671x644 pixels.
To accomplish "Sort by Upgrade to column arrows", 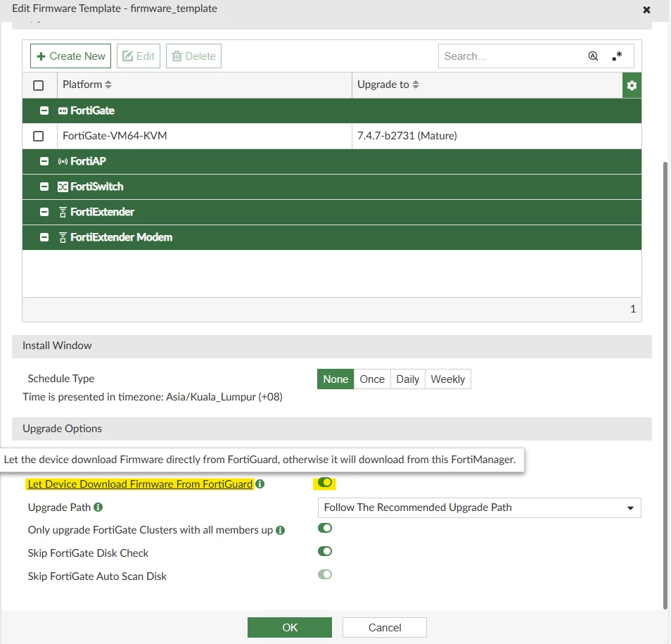I will (416, 84).
